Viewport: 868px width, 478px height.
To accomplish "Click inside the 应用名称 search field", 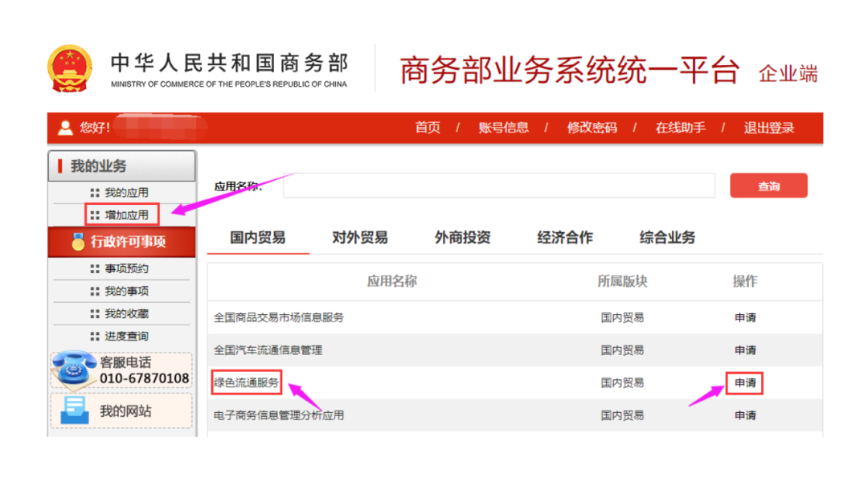I will 499,186.
